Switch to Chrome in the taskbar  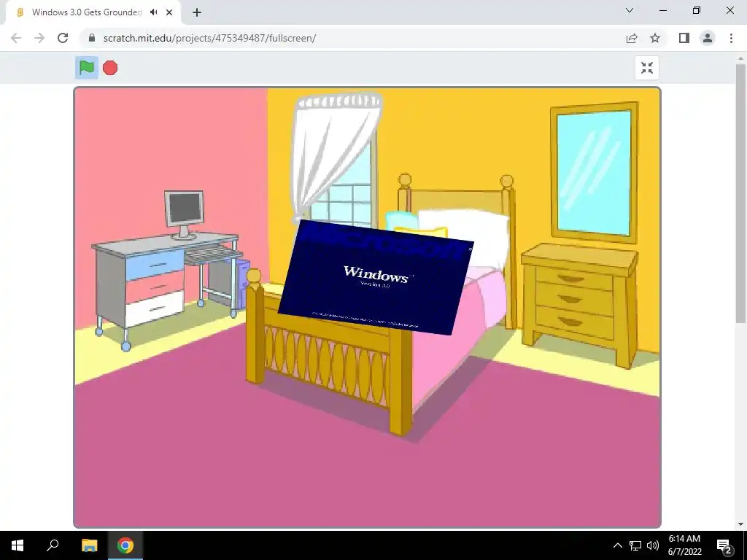pyautogui.click(x=125, y=545)
